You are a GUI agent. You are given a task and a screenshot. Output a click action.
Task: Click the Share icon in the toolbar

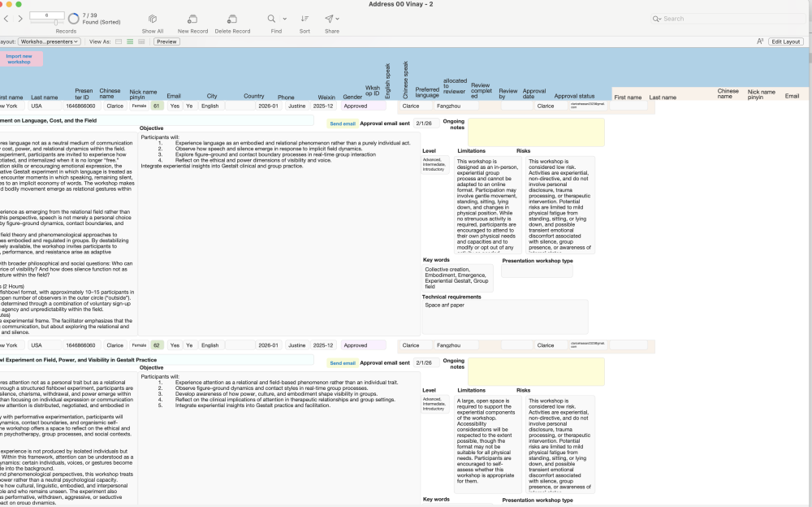(x=328, y=18)
